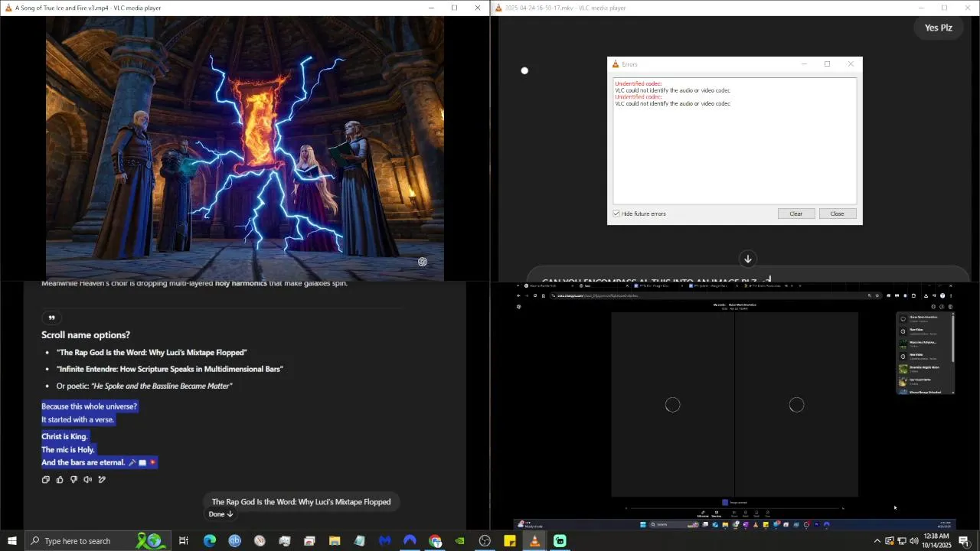The width and height of the screenshot is (980, 551).
Task: Open the network icon in the system tray
Action: pyautogui.click(x=901, y=541)
